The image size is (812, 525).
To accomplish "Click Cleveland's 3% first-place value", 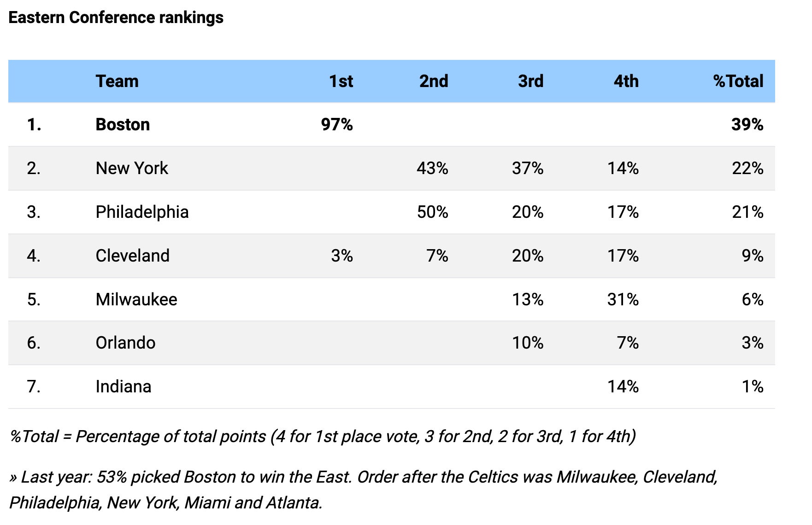I will [342, 256].
